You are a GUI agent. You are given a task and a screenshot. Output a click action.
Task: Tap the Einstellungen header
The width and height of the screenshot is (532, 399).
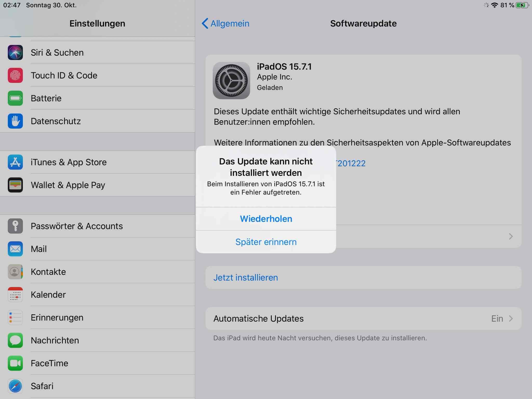[x=97, y=23]
